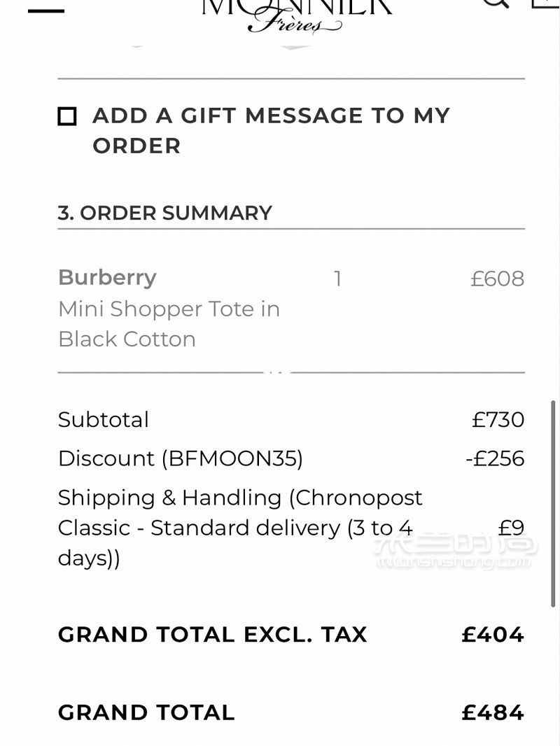Open the hamburger menu icon
The image size is (560, 746).
pos(46,10)
